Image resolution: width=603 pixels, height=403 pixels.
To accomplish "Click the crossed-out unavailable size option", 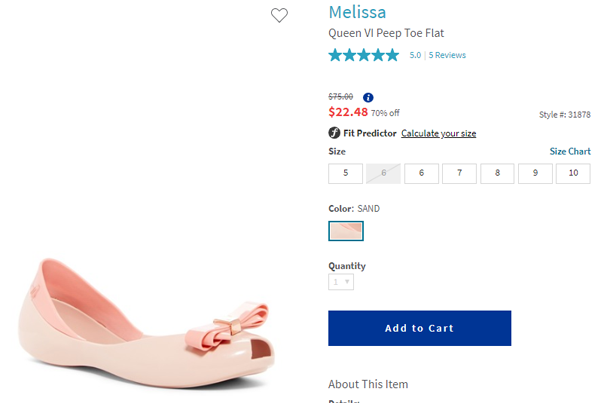I will (383, 173).
